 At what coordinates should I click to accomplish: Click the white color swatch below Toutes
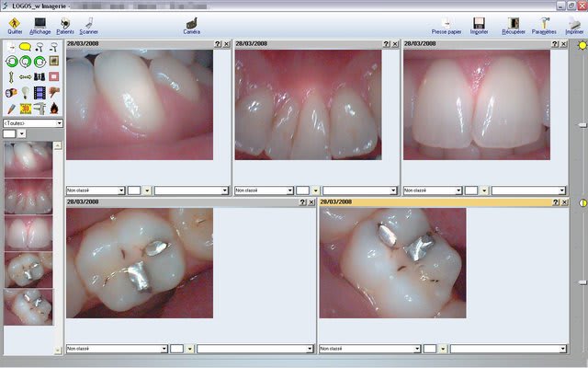click(9, 134)
